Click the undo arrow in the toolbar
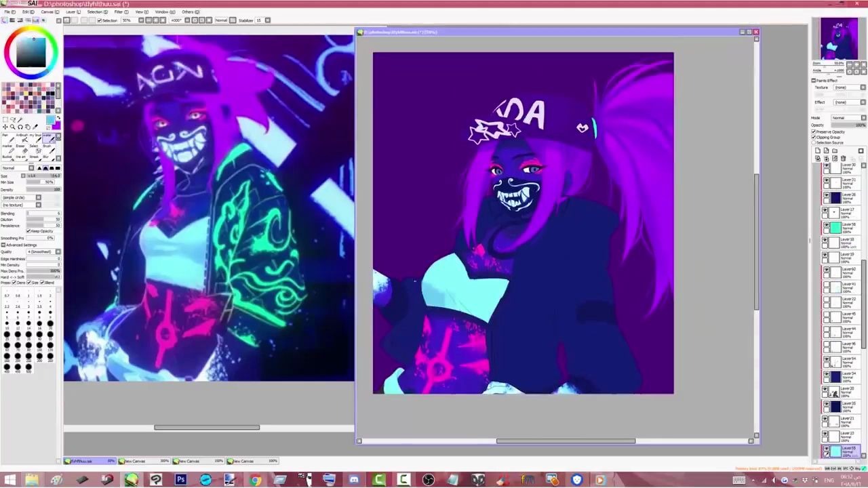Viewport: 868px width, 488px height. [66, 20]
